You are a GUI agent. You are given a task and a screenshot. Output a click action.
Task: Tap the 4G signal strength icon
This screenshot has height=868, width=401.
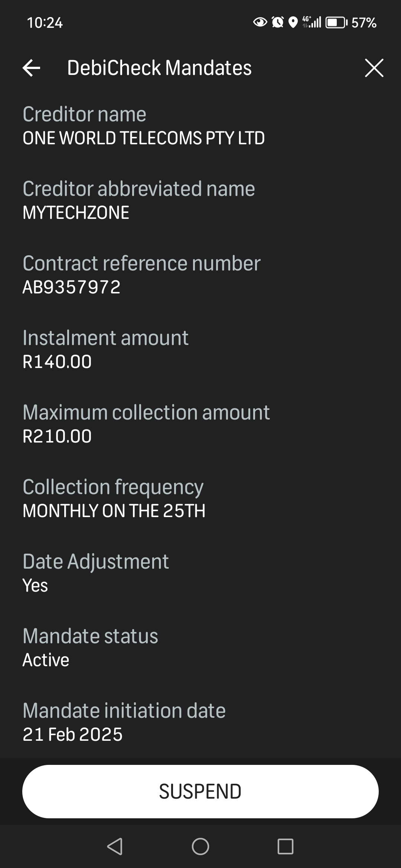(x=312, y=23)
